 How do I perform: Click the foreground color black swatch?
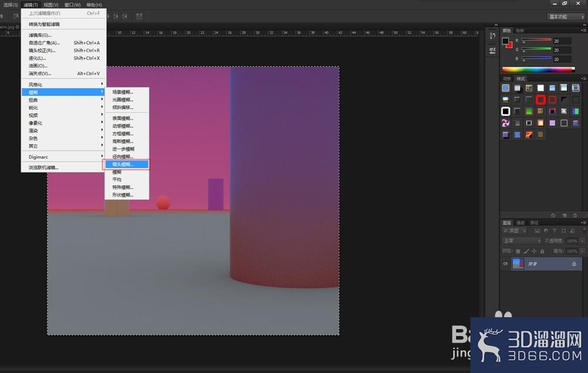[x=506, y=41]
